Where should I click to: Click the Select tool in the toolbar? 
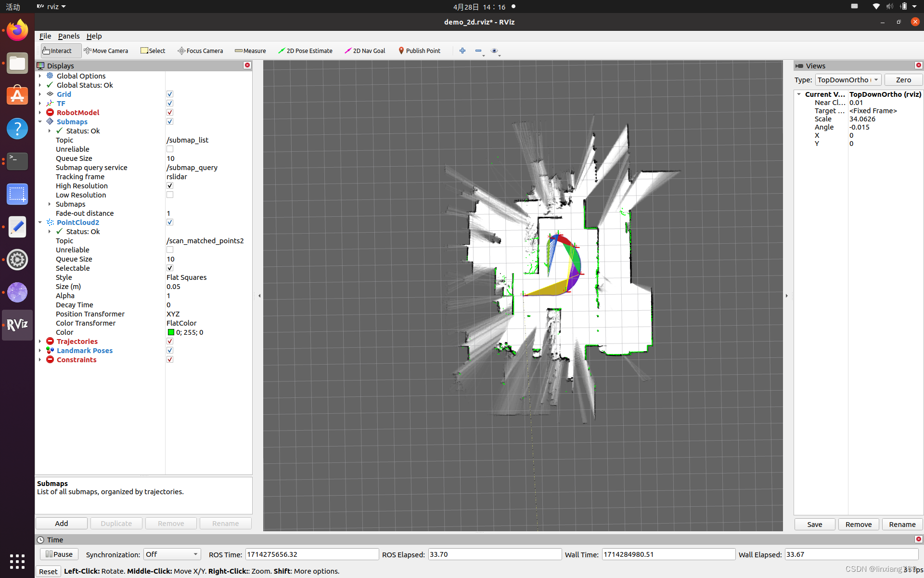tap(153, 51)
